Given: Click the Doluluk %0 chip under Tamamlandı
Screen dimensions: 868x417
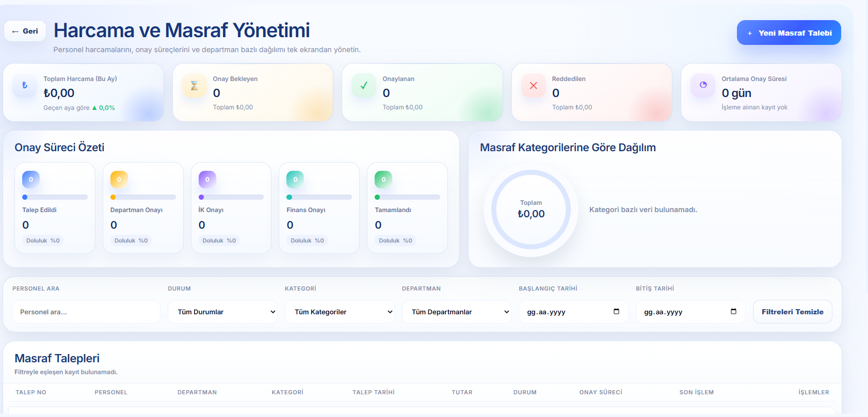Looking at the screenshot, I should pos(395,240).
